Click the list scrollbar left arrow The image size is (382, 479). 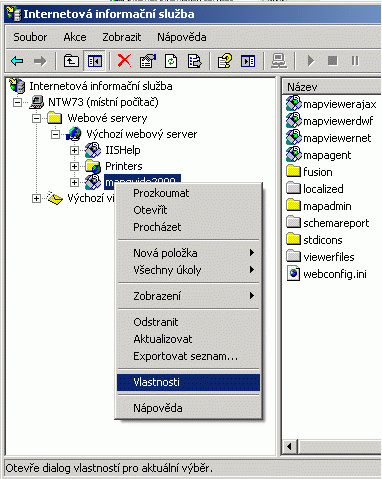[x=290, y=446]
